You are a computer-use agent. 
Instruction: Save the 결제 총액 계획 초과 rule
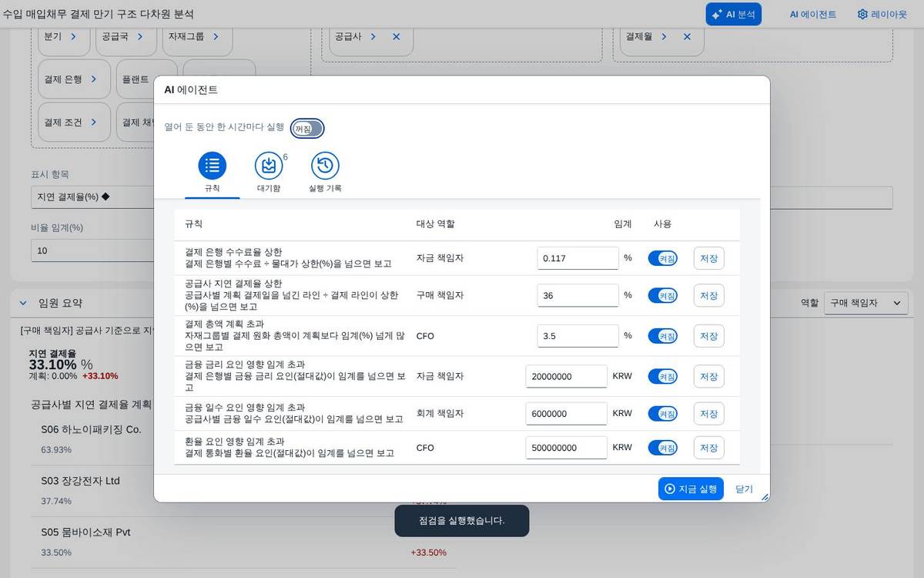[x=708, y=336]
